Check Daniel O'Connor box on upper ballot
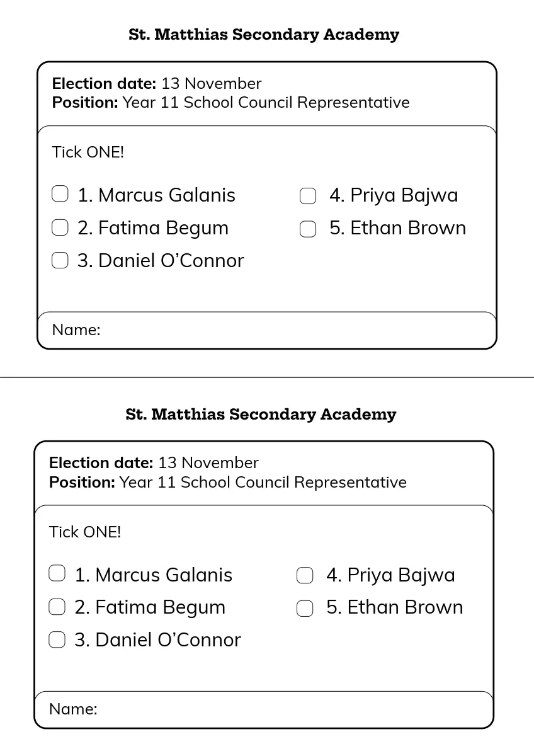534x756 pixels. click(60, 260)
